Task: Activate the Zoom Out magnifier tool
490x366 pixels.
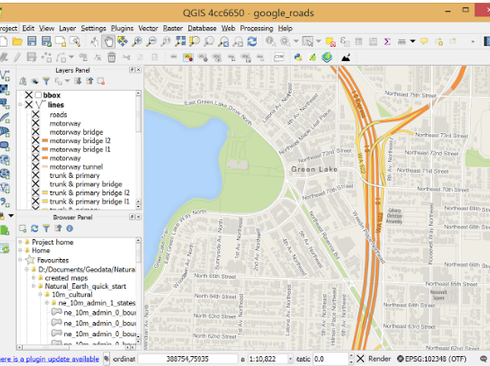Action: point(151,41)
